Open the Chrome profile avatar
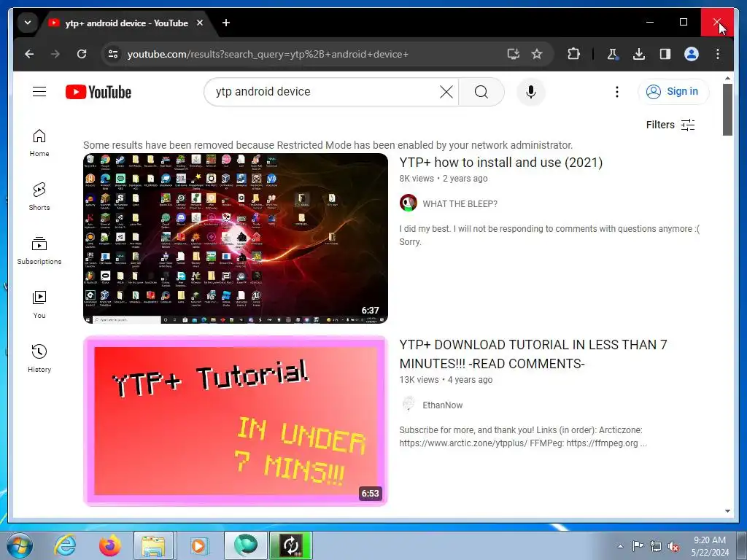Screen dimensions: 747x560 pos(692,54)
